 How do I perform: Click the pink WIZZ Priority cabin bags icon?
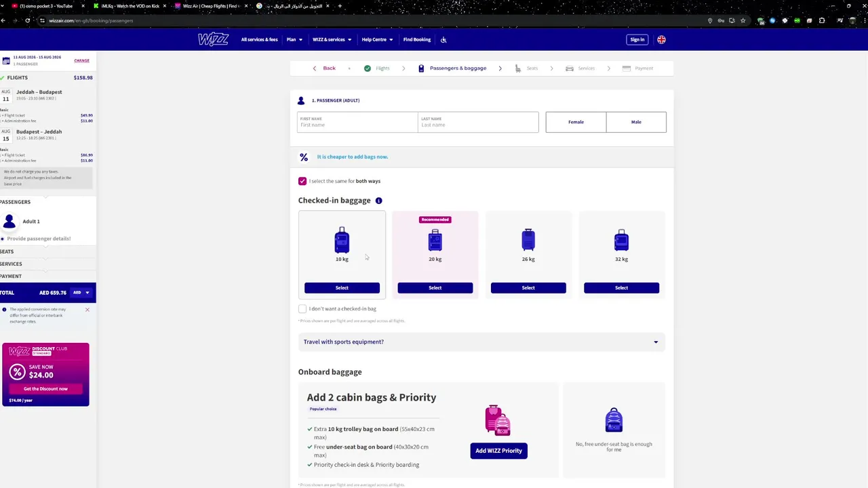(x=498, y=420)
